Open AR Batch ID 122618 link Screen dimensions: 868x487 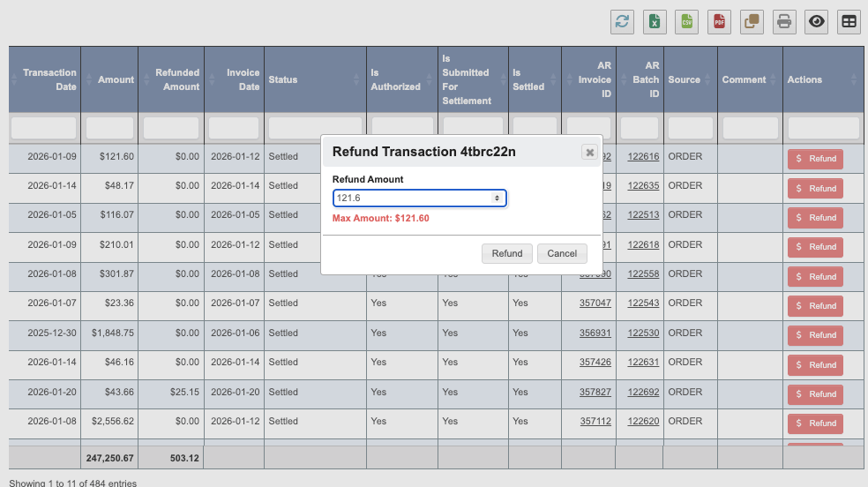(643, 244)
